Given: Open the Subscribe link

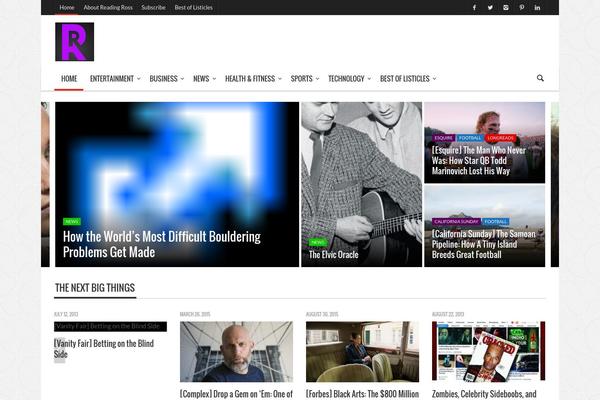Looking at the screenshot, I should 153,7.
